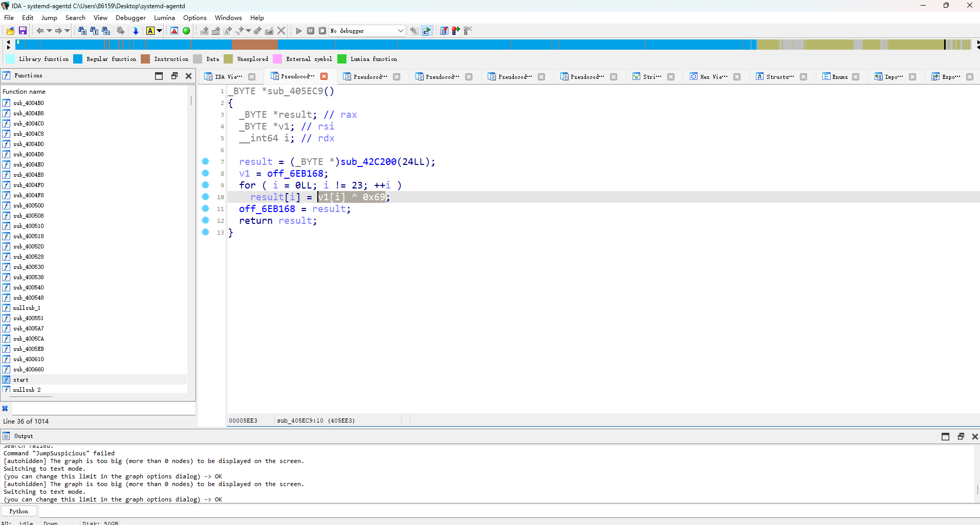Open the Debugger menu

point(130,17)
